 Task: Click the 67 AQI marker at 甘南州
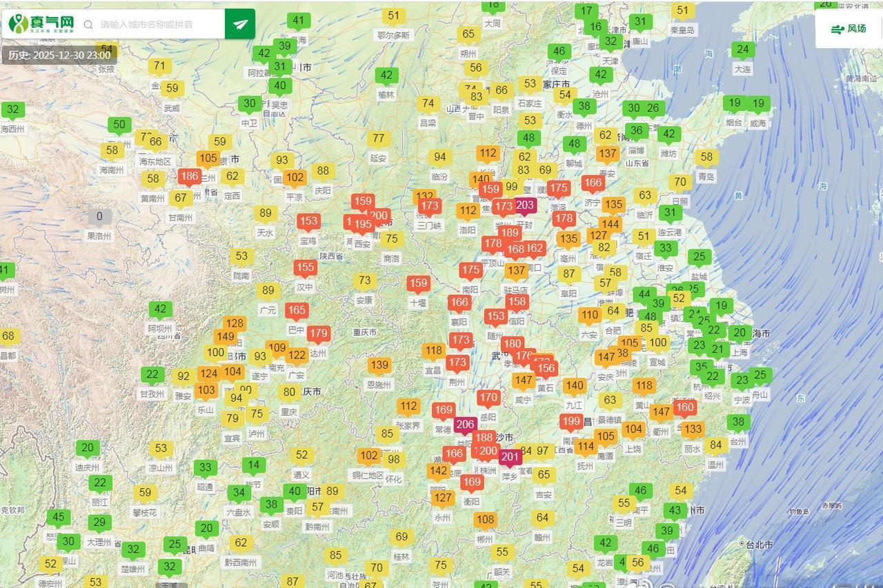click(180, 198)
